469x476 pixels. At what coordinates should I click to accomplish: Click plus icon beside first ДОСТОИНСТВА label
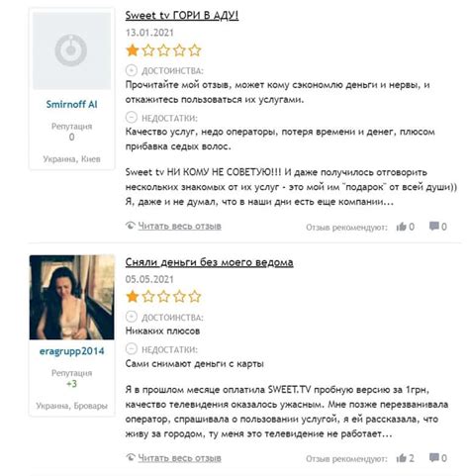coord(132,70)
